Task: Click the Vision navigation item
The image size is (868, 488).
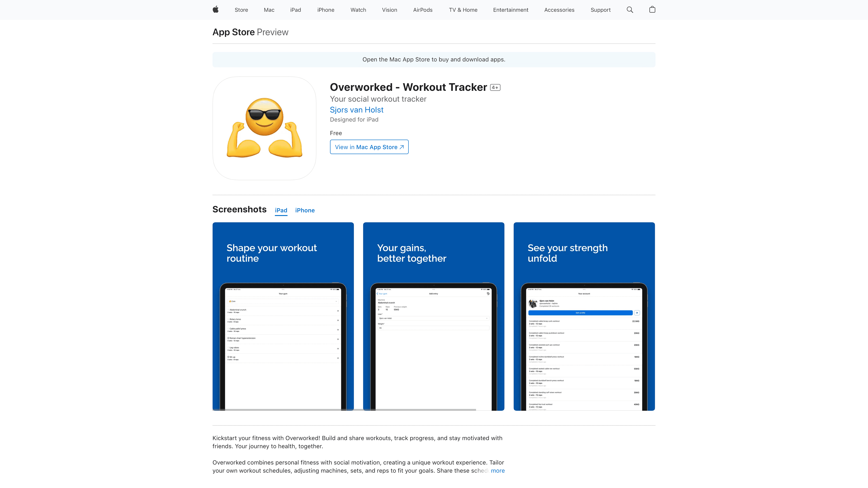Action: [390, 9]
